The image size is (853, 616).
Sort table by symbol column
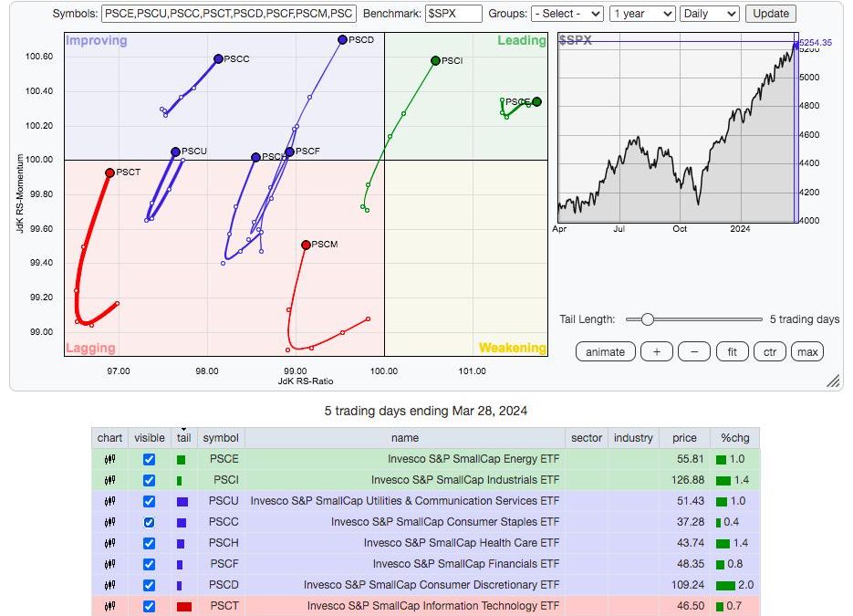[221, 438]
